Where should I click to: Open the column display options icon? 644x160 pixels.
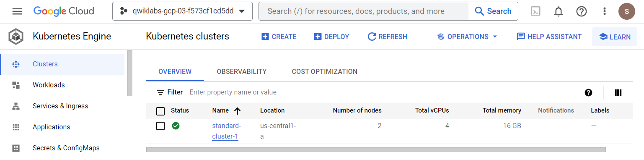(618, 93)
